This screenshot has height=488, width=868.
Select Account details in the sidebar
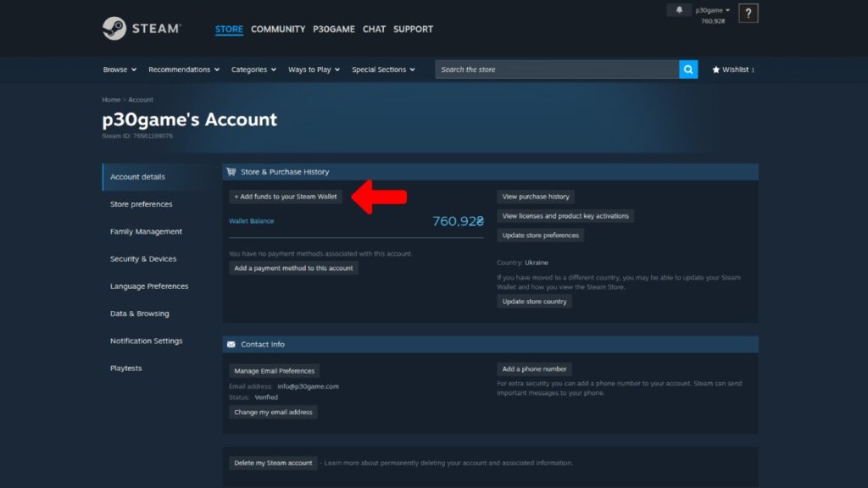(x=159, y=177)
